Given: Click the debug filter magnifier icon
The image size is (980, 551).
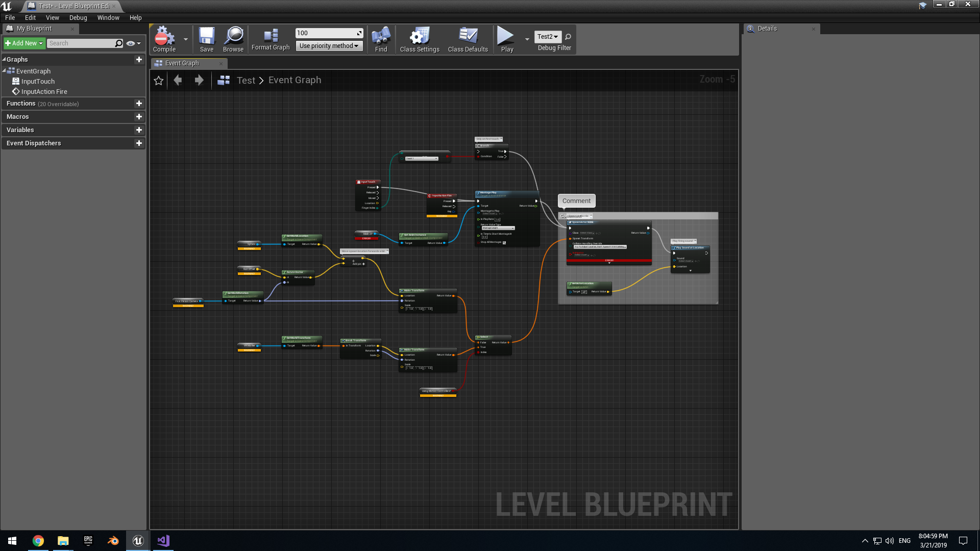Looking at the screenshot, I should point(568,37).
